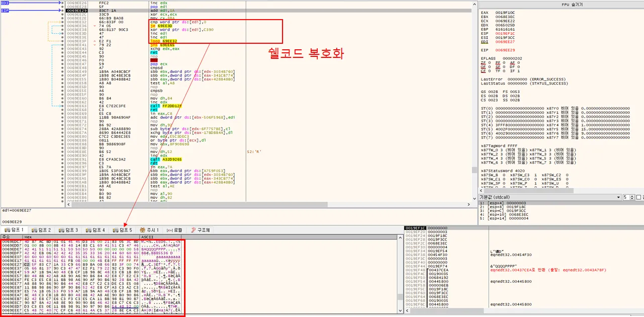Click the CF flag in registers
Image resolution: width=644 pixels, height=317 pixels.
(x=486, y=70)
